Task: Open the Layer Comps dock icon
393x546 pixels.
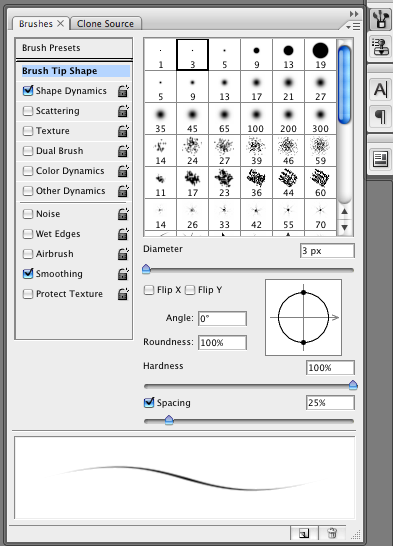Action: coord(380,159)
